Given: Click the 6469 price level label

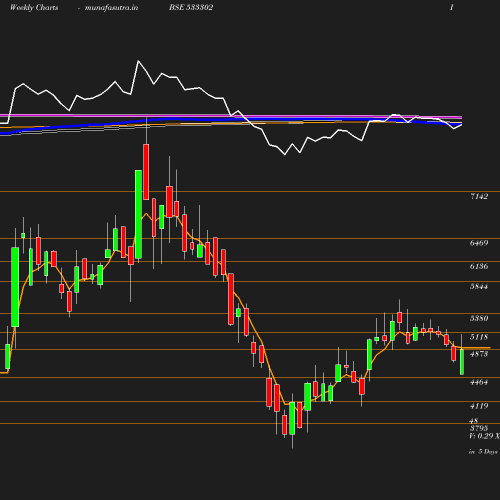Looking at the screenshot, I should (x=479, y=243).
